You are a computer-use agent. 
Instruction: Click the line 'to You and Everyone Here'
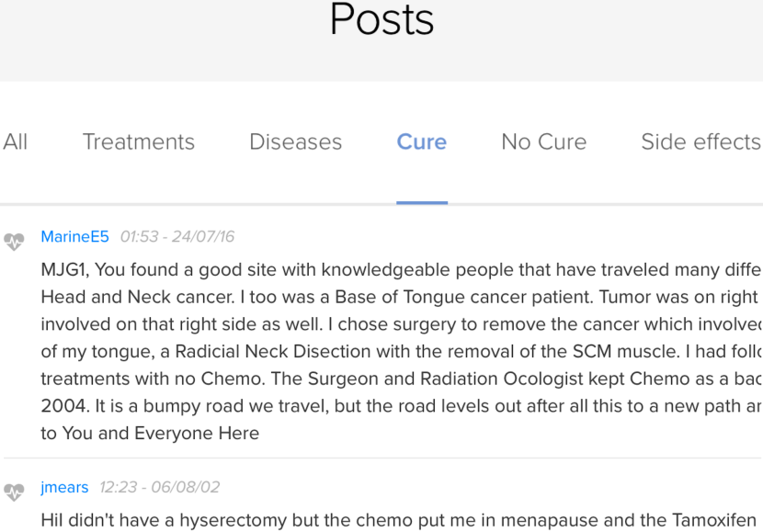(150, 434)
